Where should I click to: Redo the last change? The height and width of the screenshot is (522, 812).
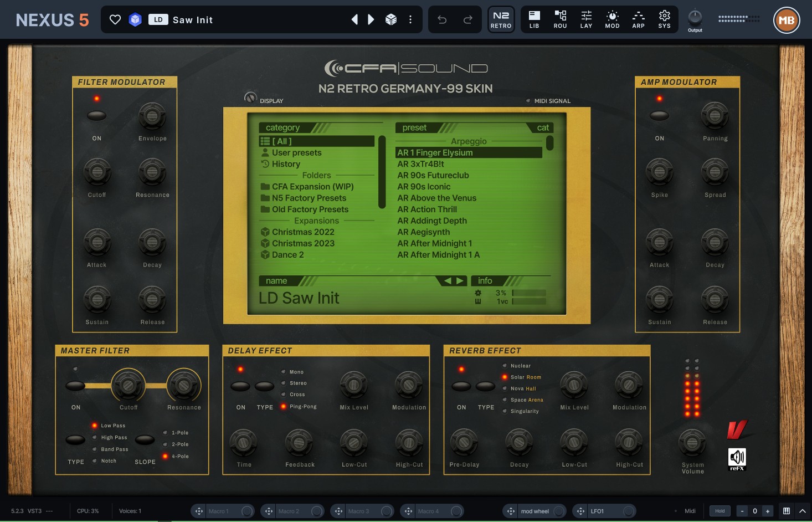click(468, 20)
